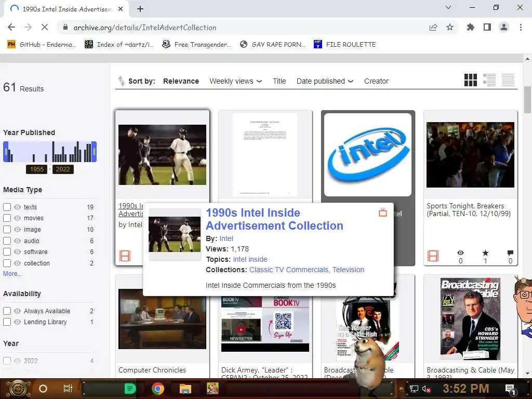532x399 pixels.
Task: Toggle eye icon next to movies
Action: point(17,218)
